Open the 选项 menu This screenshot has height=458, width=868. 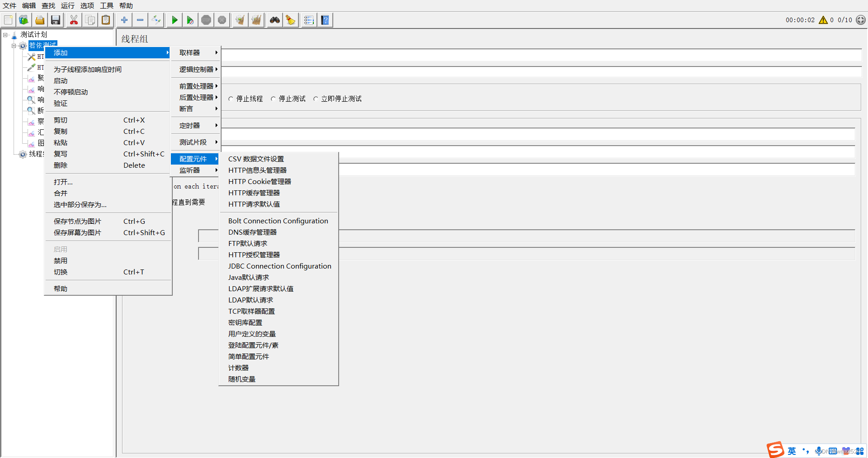87,5
